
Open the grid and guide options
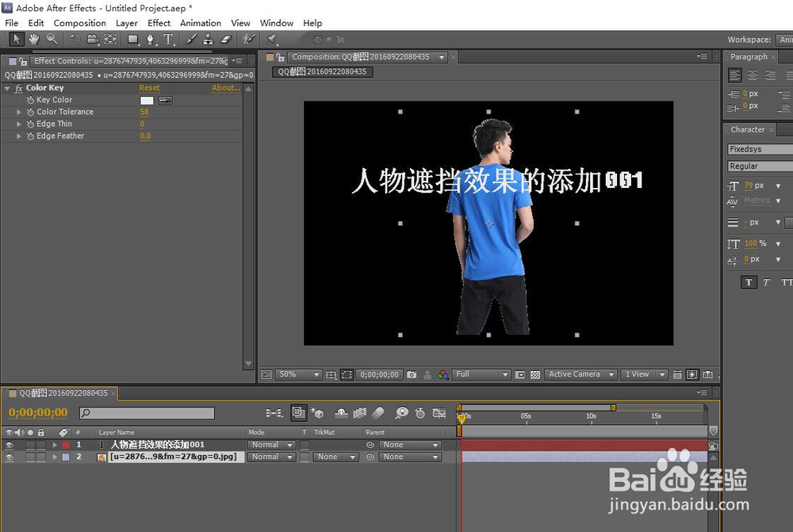pos(331,375)
